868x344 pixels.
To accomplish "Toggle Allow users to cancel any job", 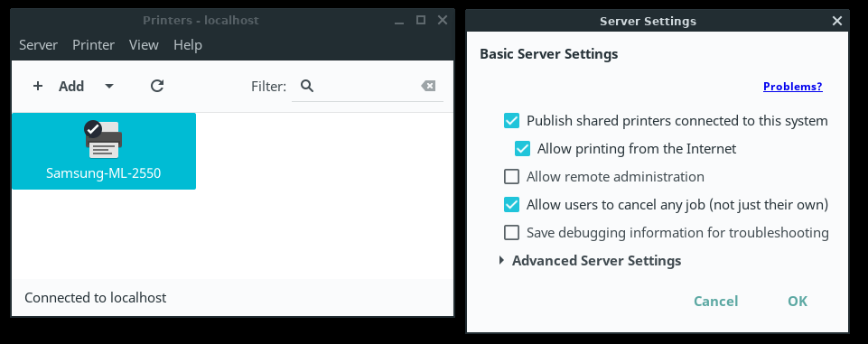I will (511, 205).
